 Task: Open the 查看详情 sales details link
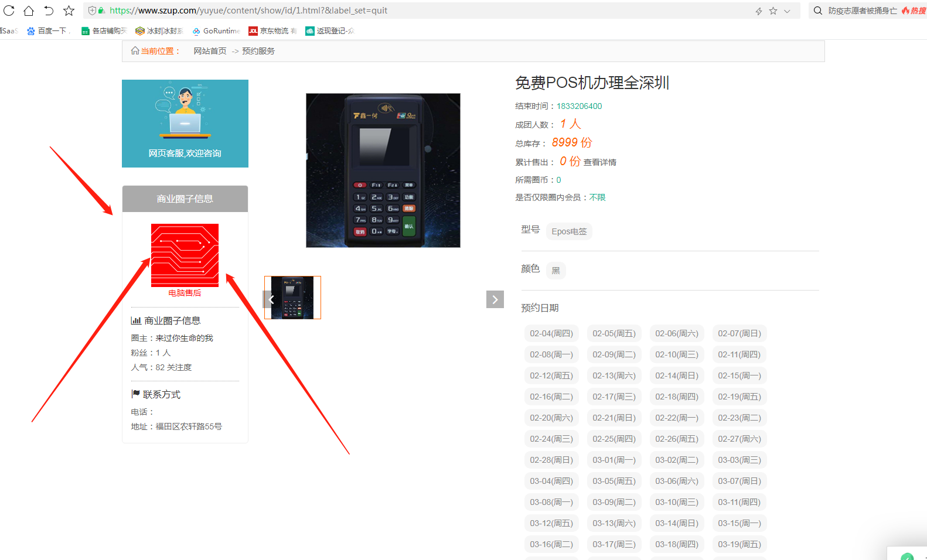coord(599,162)
